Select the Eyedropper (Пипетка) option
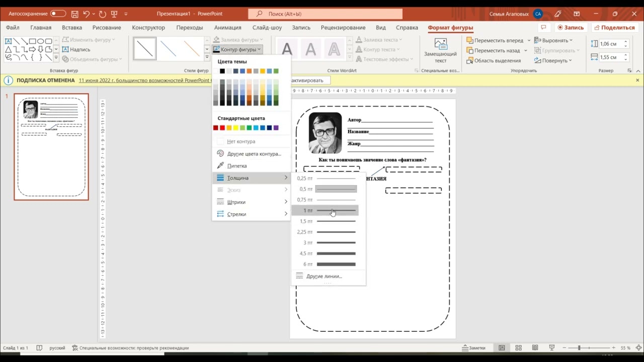This screenshot has width=644, height=362. tap(236, 166)
